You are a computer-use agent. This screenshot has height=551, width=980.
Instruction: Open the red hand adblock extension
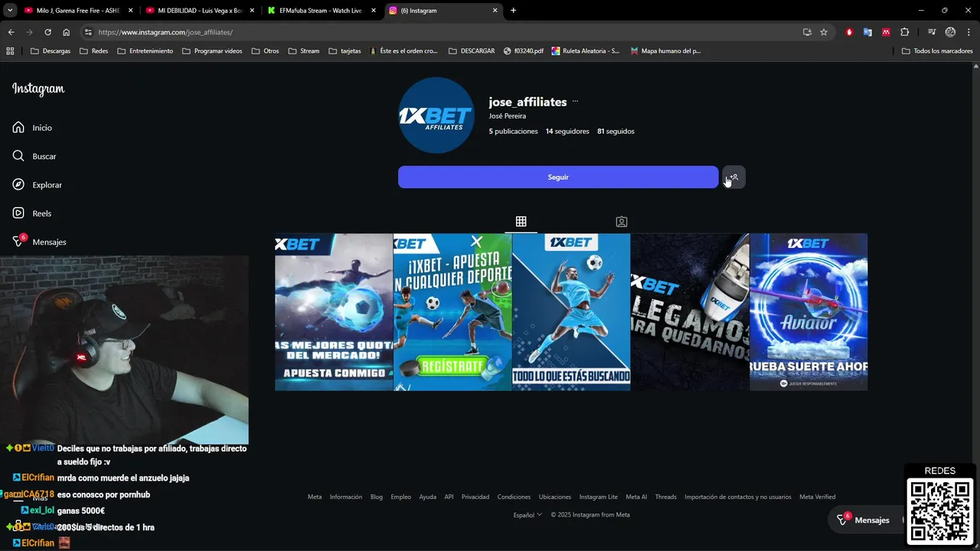[849, 32]
